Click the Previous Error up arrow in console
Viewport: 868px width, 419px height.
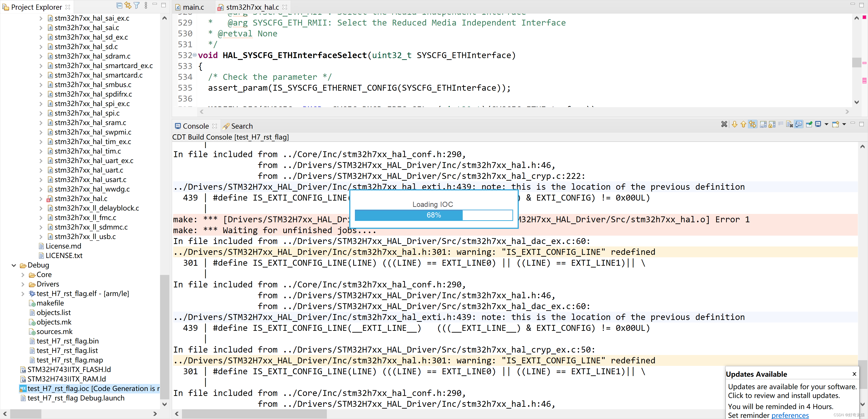tap(743, 124)
